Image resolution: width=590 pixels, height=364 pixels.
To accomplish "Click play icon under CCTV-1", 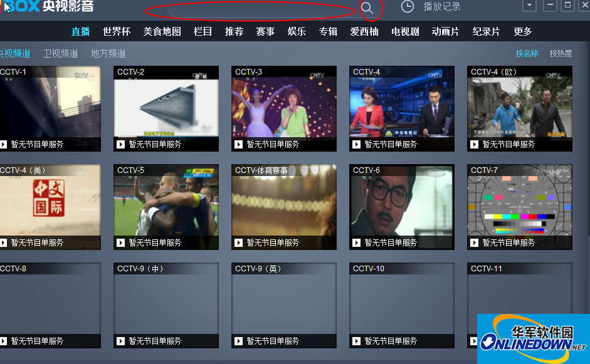I will tap(3, 144).
